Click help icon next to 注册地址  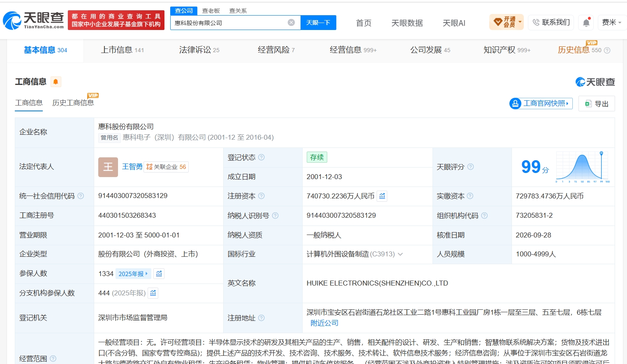coord(261,318)
